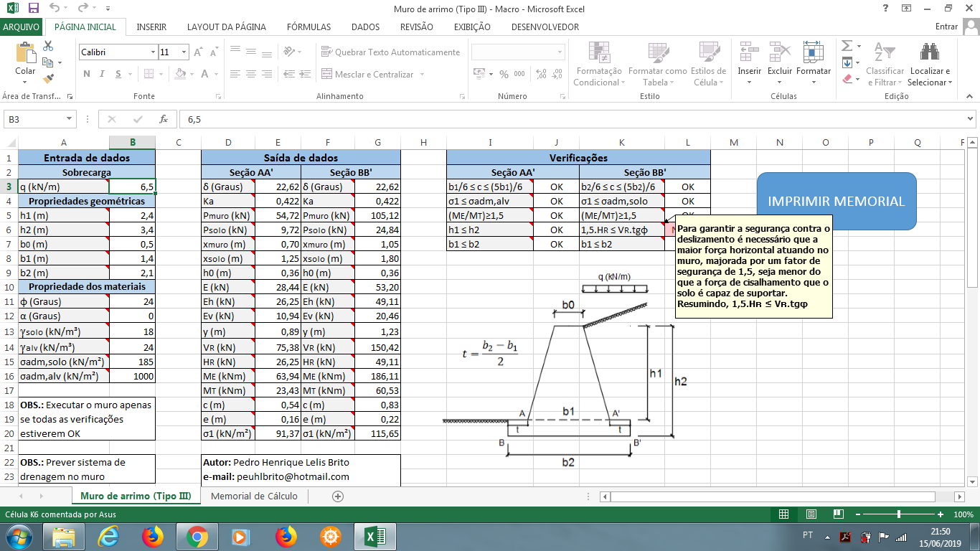Click the Center horizontal alignment icon

point(250,74)
